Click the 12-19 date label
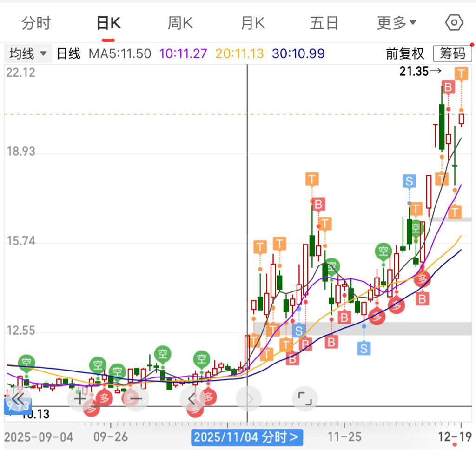This screenshot has height=450, width=476. pos(455,437)
